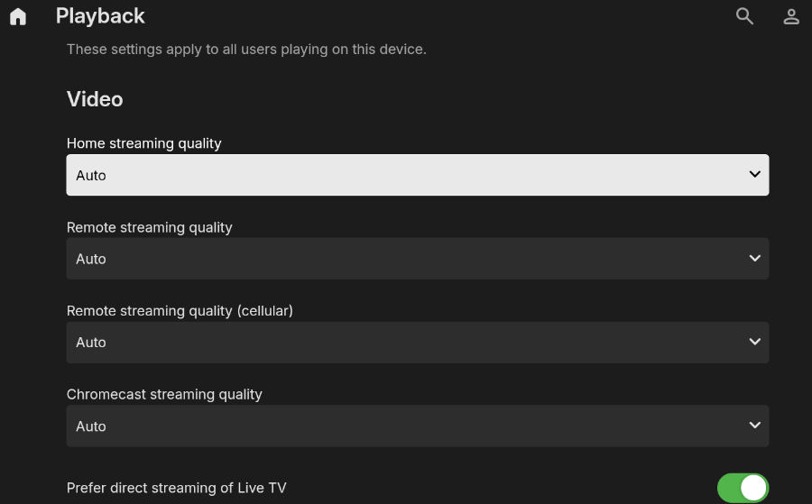Click the Chromecast streaming quality chevron arrow
The width and height of the screenshot is (812, 504).
coord(755,426)
